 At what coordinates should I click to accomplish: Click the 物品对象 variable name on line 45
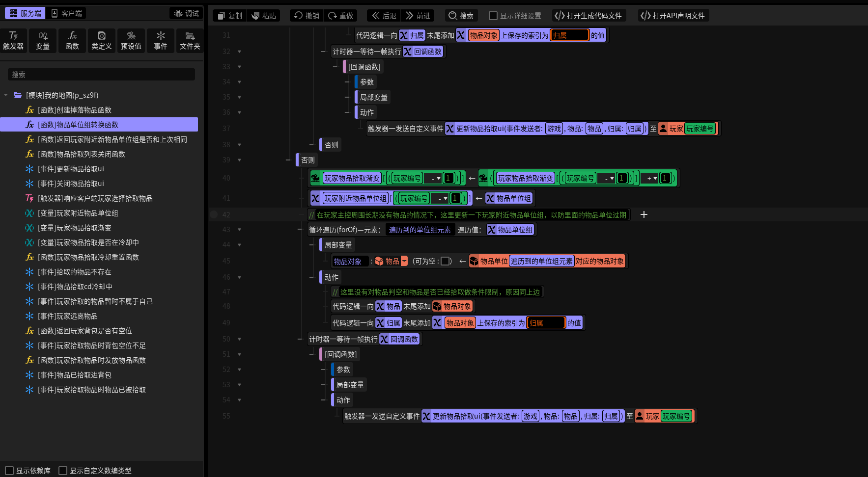pos(350,261)
